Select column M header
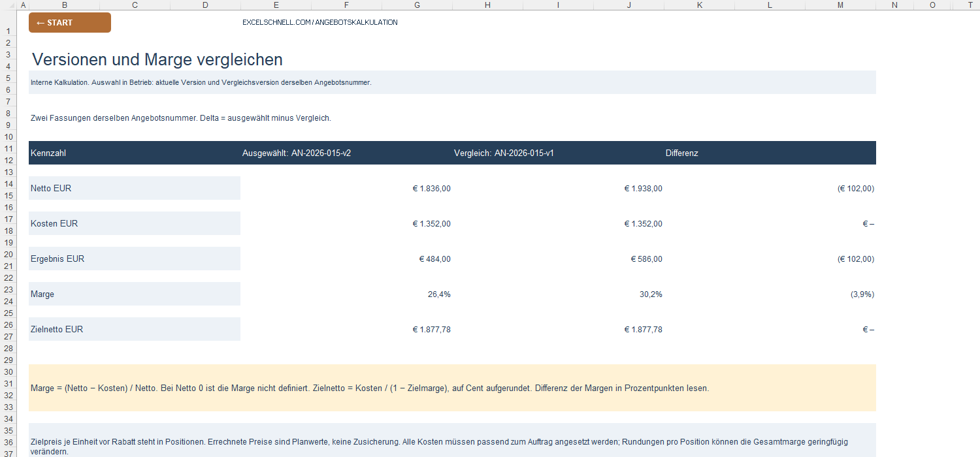The image size is (980, 457). 840,5
